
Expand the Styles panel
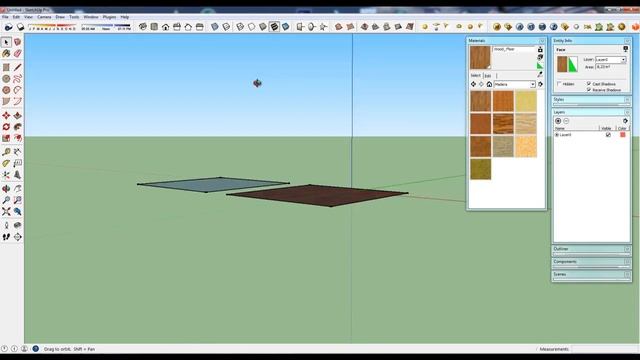click(627, 100)
